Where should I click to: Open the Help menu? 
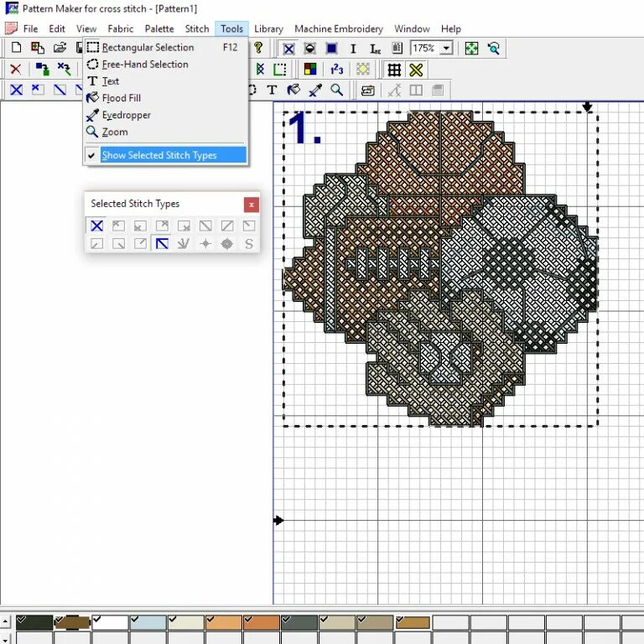click(450, 29)
